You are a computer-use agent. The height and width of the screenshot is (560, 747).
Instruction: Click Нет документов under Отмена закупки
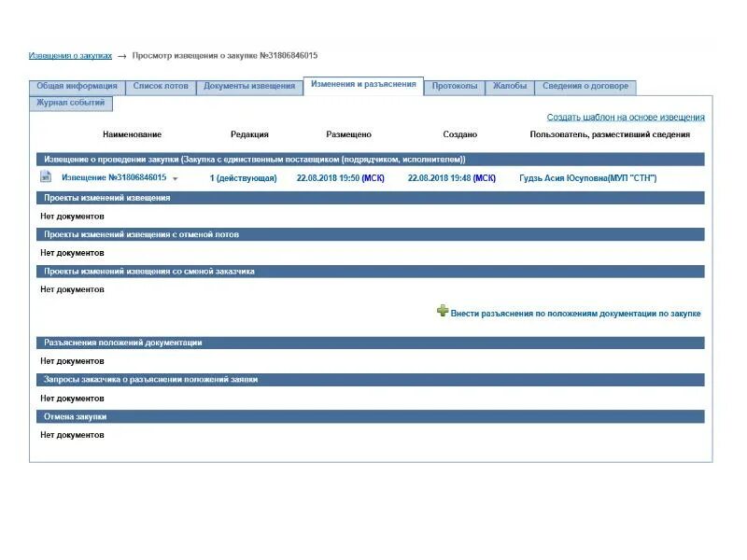point(72,435)
